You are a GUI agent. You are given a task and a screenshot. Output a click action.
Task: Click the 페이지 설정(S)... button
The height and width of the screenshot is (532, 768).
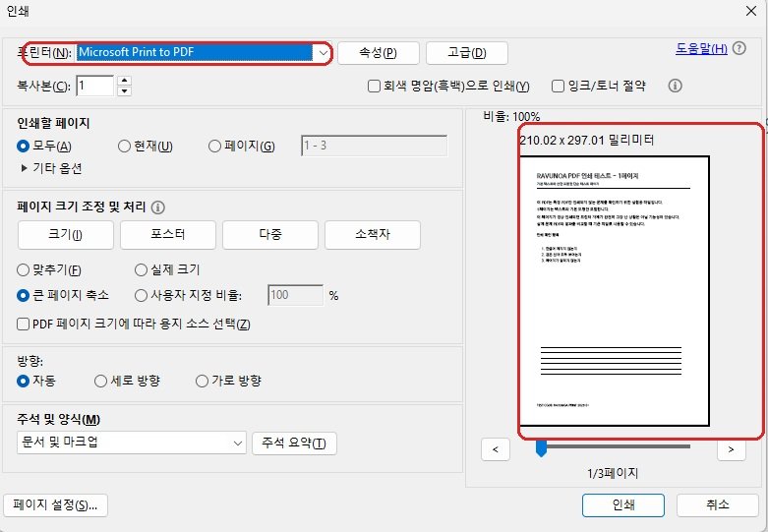click(x=55, y=505)
